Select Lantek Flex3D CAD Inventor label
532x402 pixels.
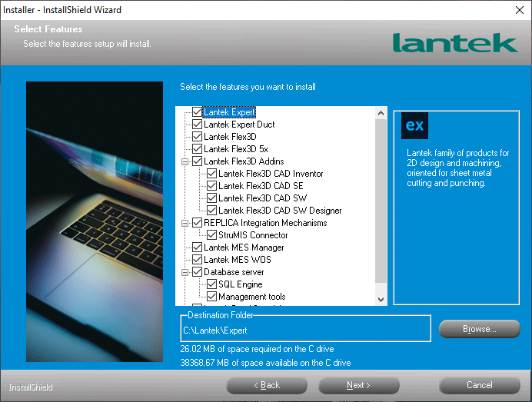[x=271, y=174]
